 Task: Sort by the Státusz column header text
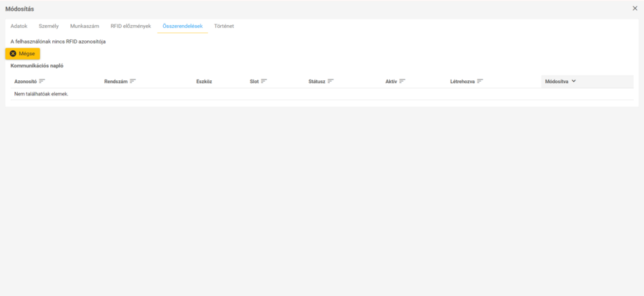click(316, 82)
